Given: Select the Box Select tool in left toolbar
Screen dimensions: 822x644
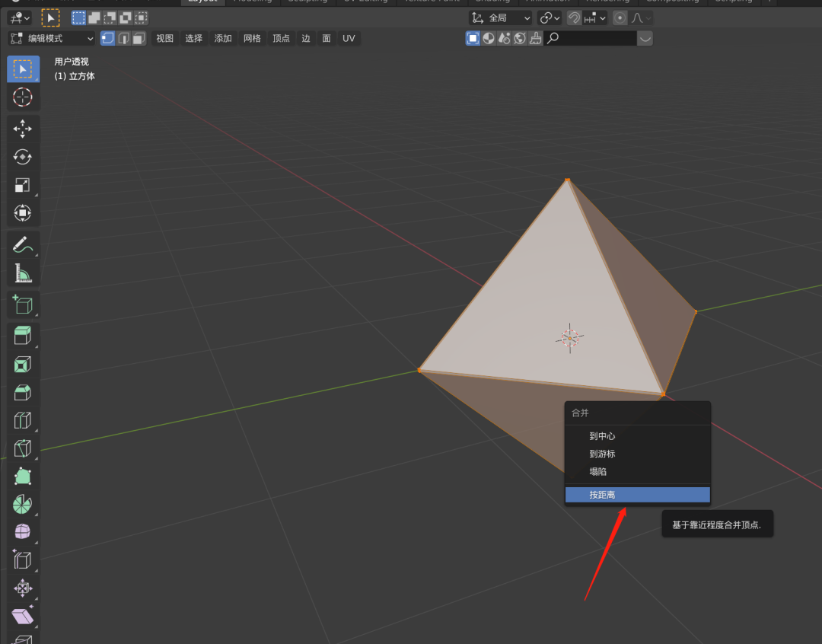Looking at the screenshot, I should pyautogui.click(x=23, y=69).
